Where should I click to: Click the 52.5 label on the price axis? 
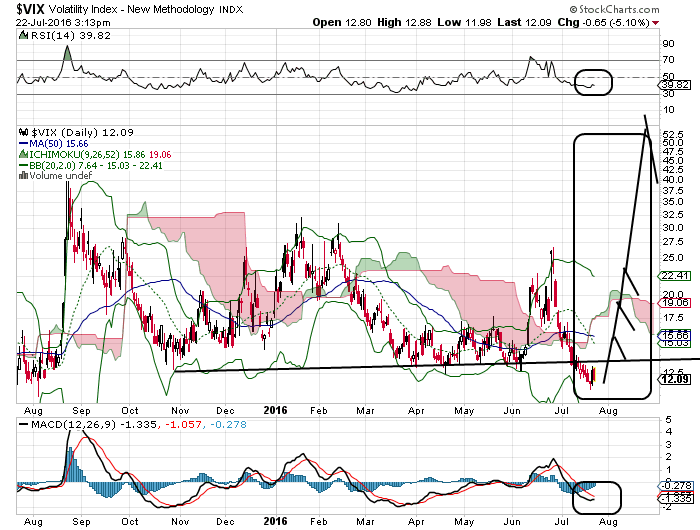click(673, 134)
